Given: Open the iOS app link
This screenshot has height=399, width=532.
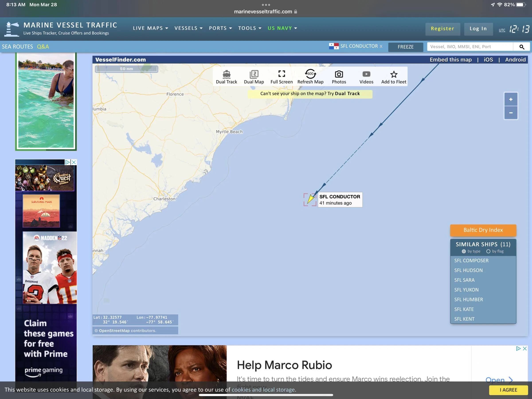Looking at the screenshot, I should pyautogui.click(x=488, y=60).
